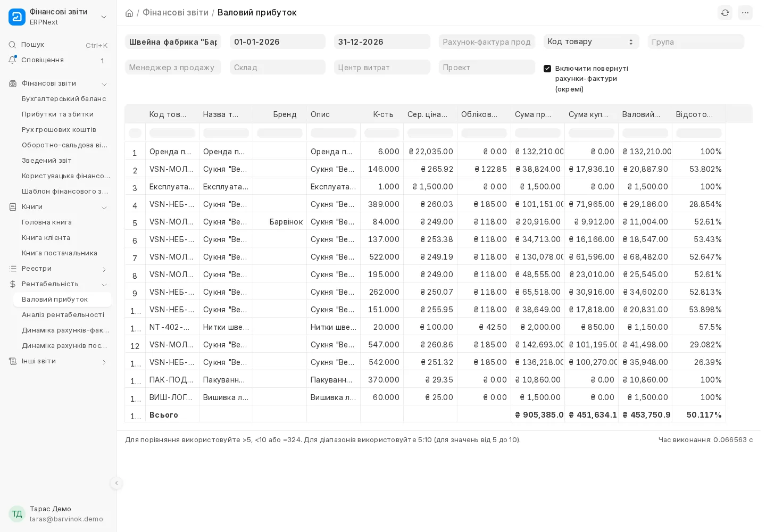Go to Фінансові звіти breadcrumb link

pos(176,13)
